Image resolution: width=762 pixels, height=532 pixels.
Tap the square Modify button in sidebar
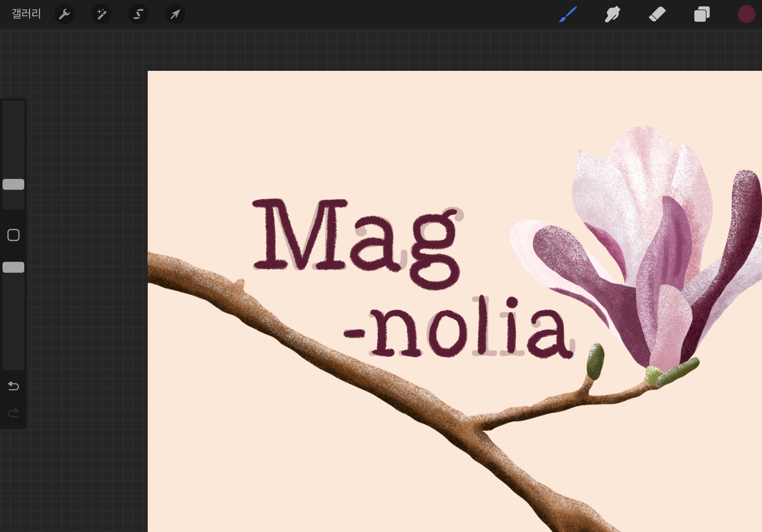pos(13,235)
